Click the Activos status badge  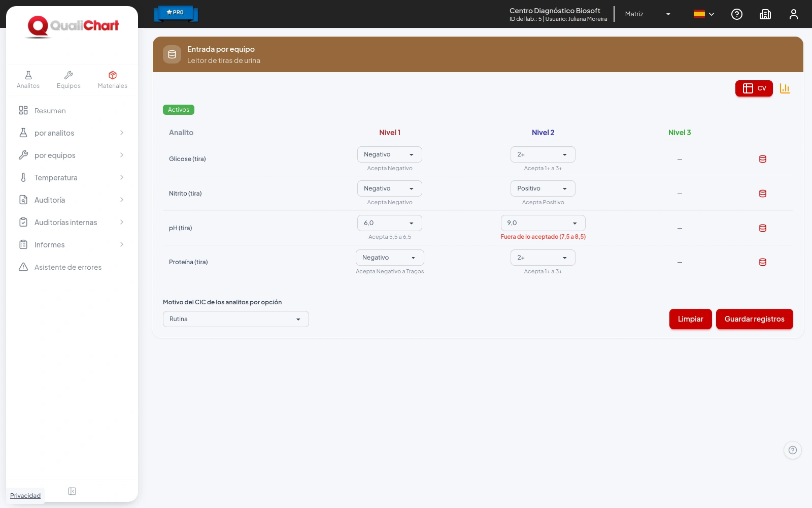tap(179, 110)
